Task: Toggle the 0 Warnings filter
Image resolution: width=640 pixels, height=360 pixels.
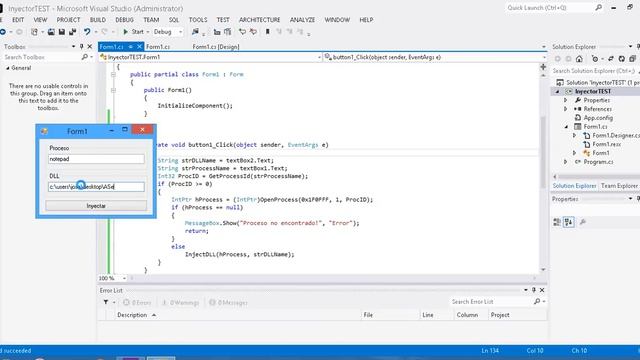Action: pos(180,303)
